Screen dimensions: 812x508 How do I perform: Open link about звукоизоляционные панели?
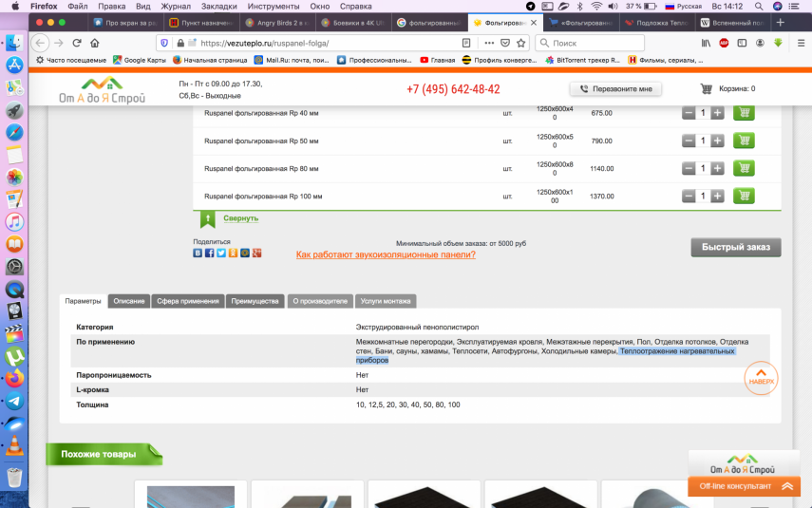point(386,254)
